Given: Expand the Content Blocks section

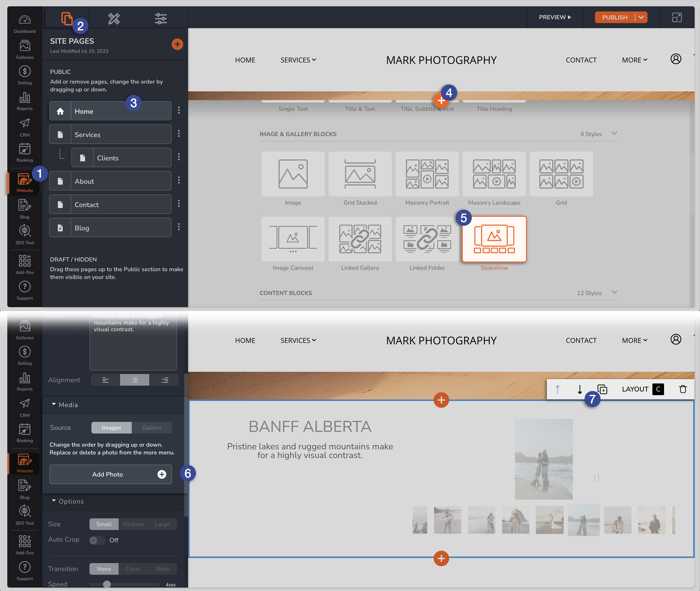Looking at the screenshot, I should pyautogui.click(x=614, y=292).
